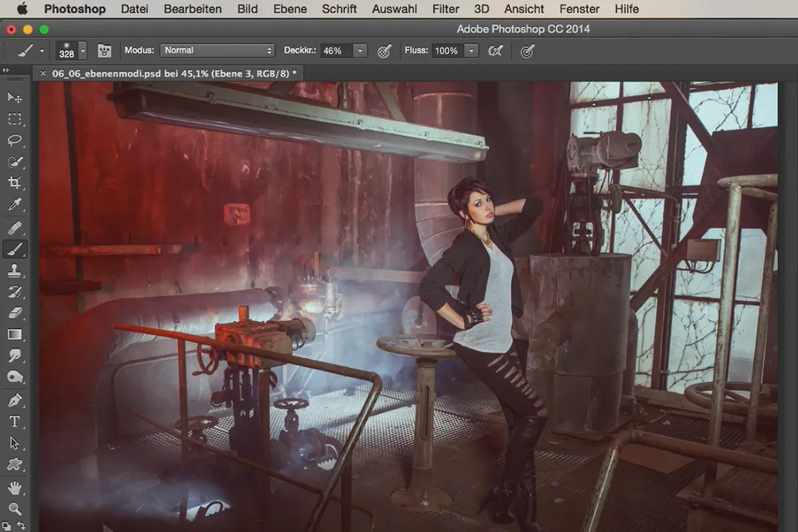The width and height of the screenshot is (798, 532).
Task: Click the Fluss percentage field
Action: tap(446, 51)
